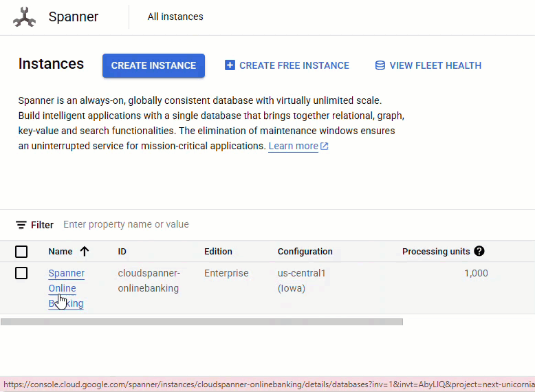Click the Edition column header
This screenshot has width=535, height=392.
point(218,252)
